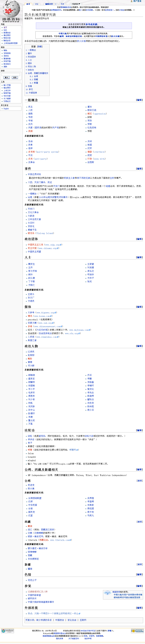The height and width of the screenshot is (644, 145).
Task: Edit the 媒体 section via 编辑
Action: (x=139, y=307)
